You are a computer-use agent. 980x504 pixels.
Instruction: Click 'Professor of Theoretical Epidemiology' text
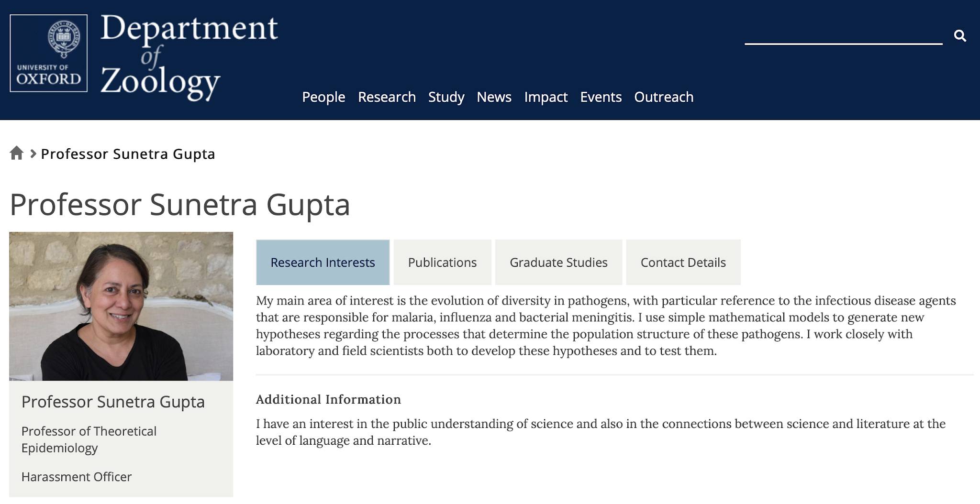[89, 439]
